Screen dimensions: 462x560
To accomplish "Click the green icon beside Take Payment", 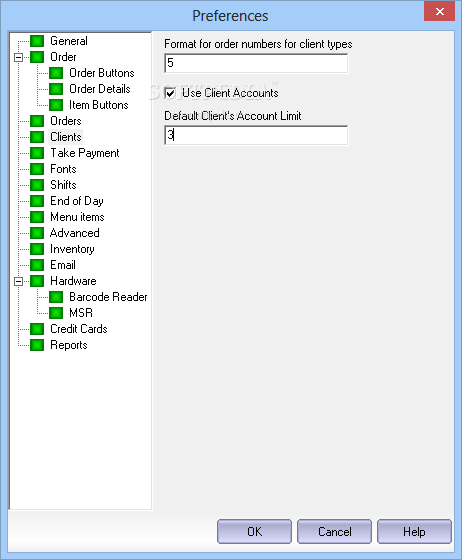I will [x=37, y=153].
